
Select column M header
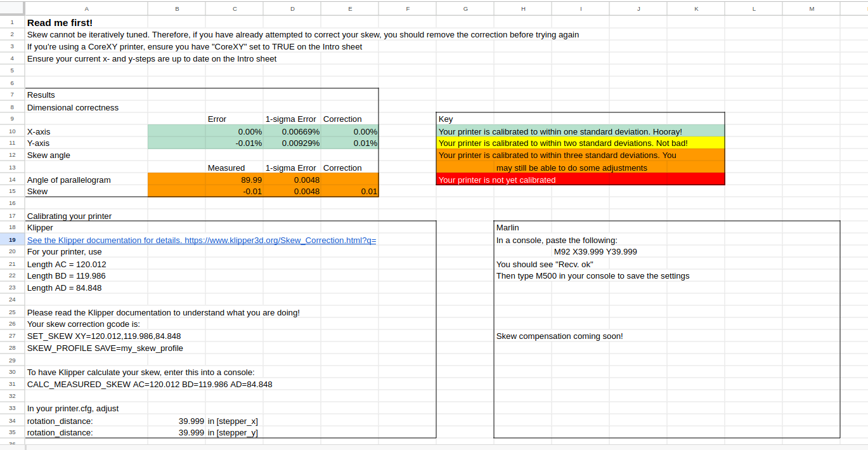[x=812, y=8]
